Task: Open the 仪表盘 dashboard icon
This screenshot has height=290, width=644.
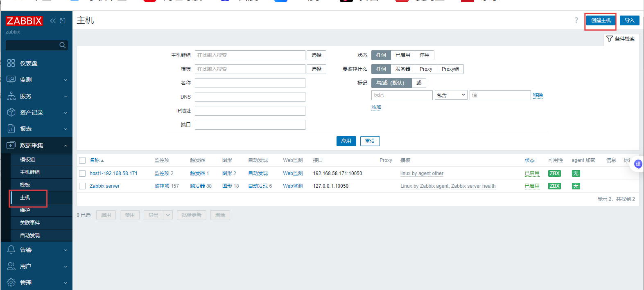Action: (x=11, y=63)
